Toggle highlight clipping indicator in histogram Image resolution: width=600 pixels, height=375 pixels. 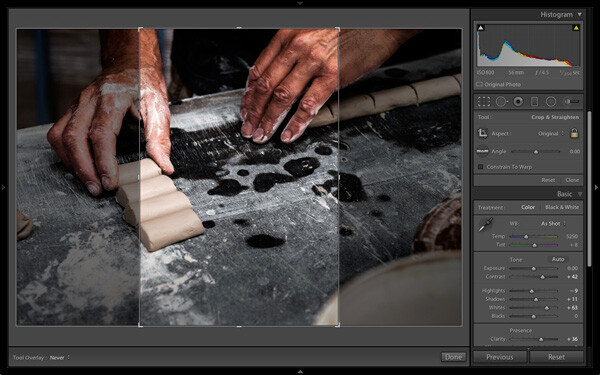tap(576, 28)
